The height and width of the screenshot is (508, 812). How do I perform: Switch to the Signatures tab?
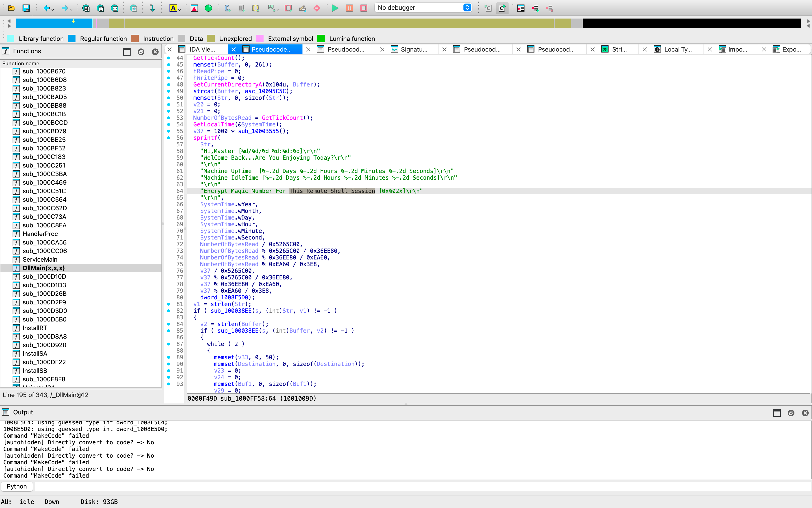coord(414,49)
